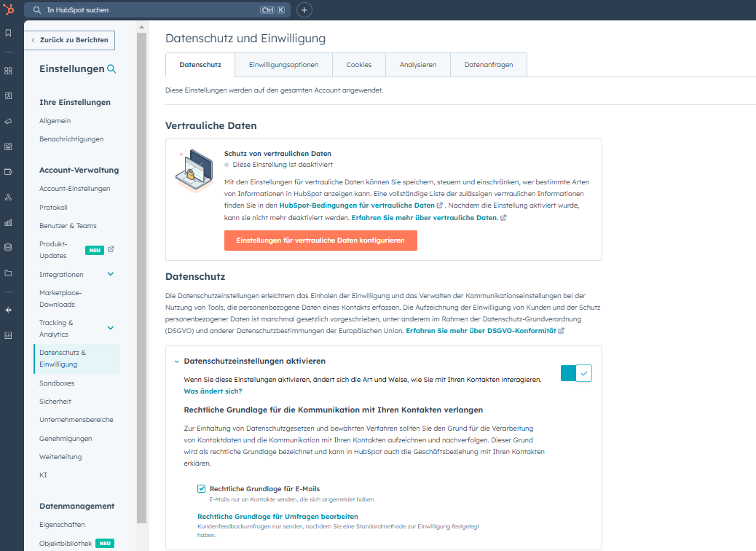
Task: Open Benachrichtigungen settings
Action: [71, 139]
